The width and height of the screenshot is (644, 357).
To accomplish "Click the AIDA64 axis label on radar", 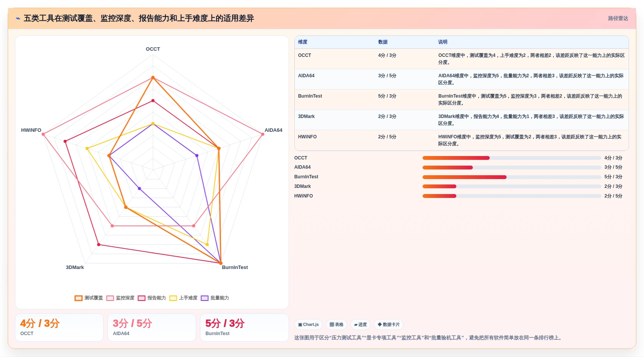I will 273,130.
